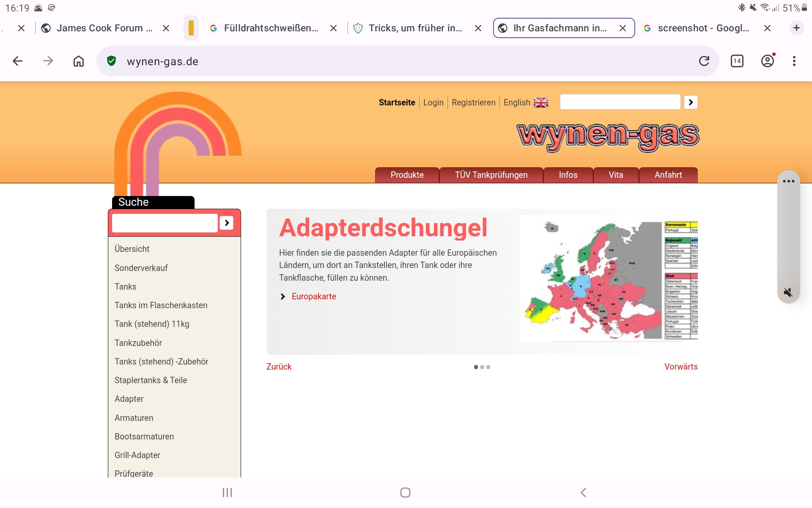Reload the wynen-gas.de page
The image size is (812, 508).
(x=704, y=61)
